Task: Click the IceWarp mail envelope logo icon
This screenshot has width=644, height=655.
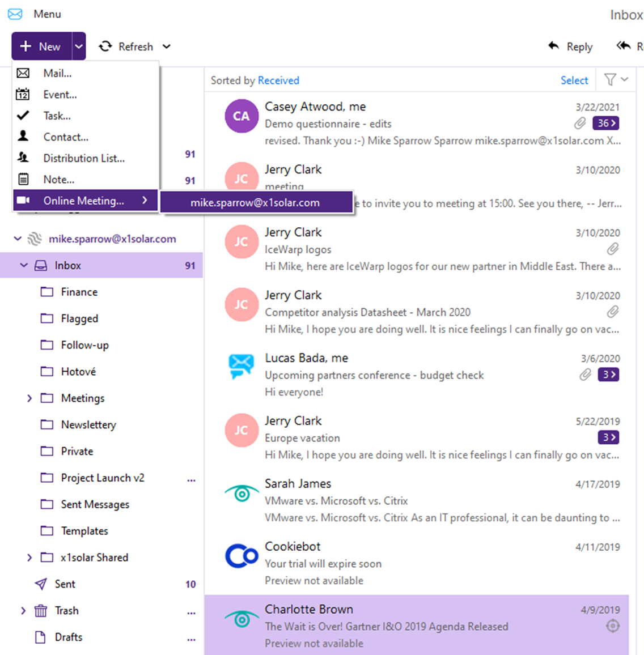Action: click(15, 14)
